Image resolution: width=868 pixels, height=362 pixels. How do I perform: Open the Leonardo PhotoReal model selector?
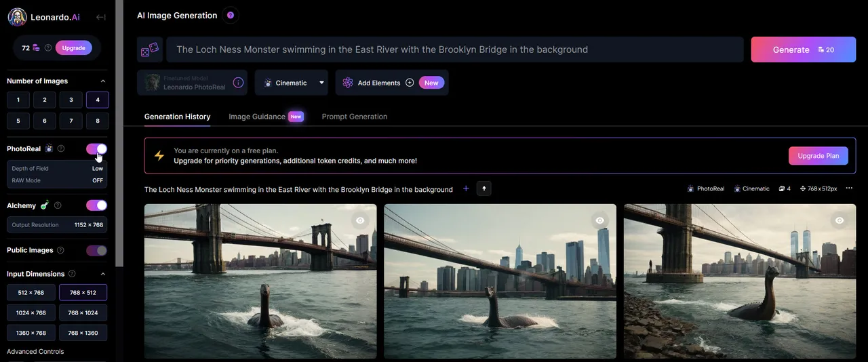[192, 83]
